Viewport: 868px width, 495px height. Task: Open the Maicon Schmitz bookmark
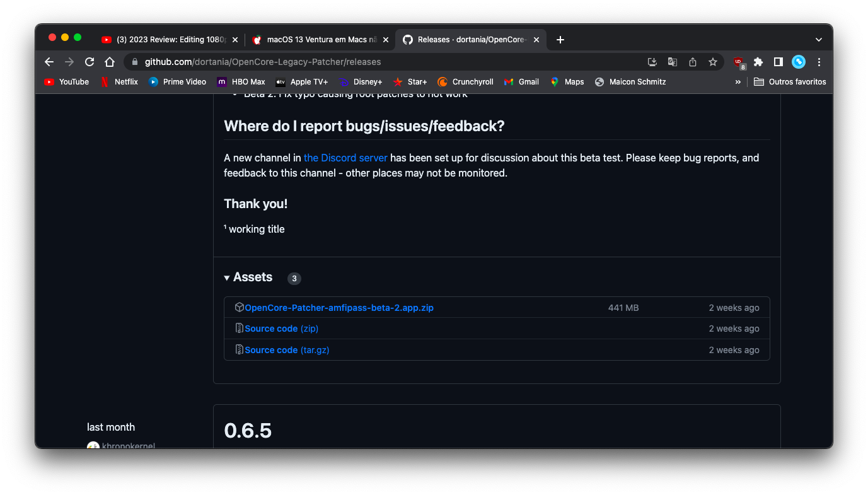tap(630, 82)
